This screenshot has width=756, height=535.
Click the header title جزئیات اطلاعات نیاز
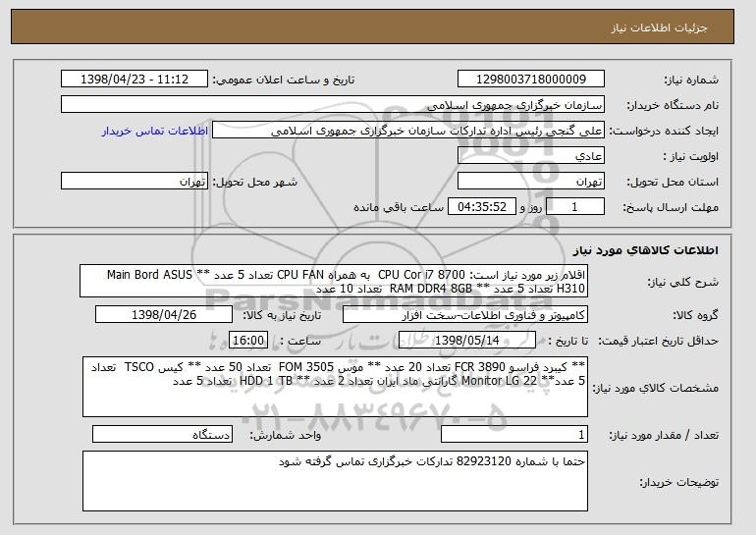click(659, 27)
